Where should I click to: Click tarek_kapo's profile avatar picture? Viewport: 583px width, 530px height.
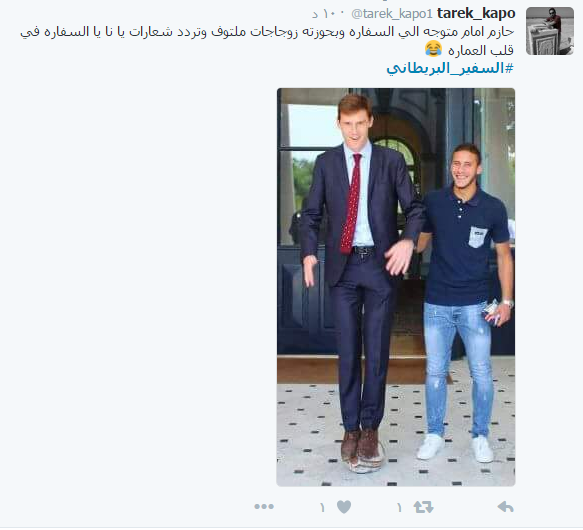point(550,31)
